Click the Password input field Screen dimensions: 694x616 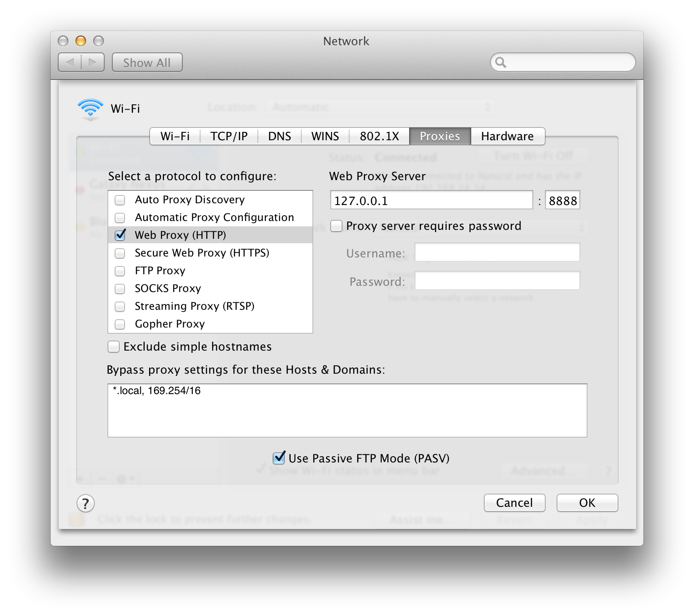click(x=497, y=280)
